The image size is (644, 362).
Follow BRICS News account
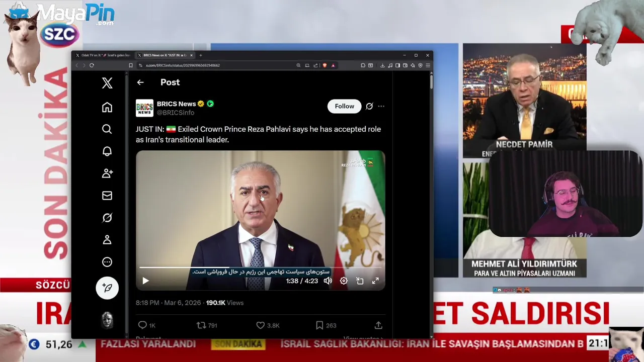click(x=345, y=106)
